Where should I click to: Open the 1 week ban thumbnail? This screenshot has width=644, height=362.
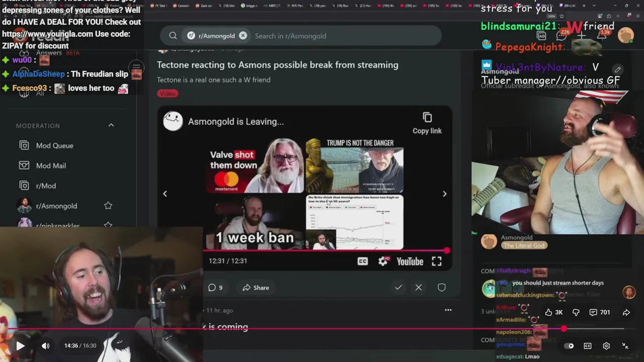255,222
